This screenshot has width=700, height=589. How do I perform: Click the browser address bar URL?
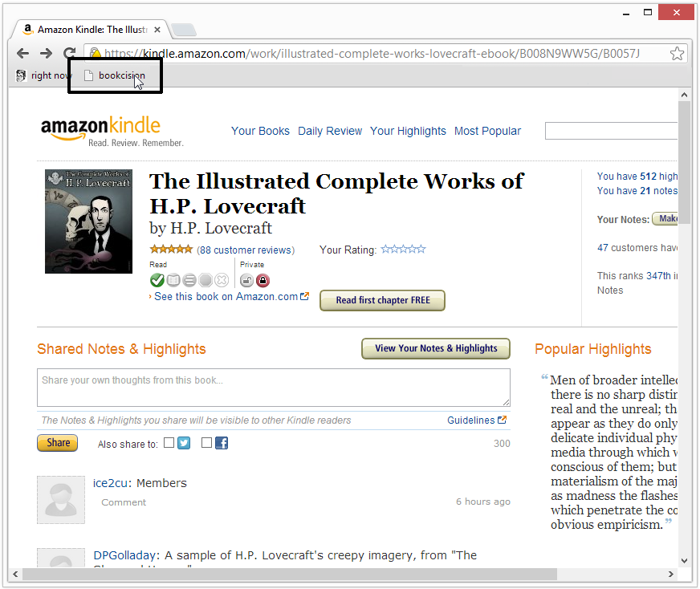tap(372, 54)
